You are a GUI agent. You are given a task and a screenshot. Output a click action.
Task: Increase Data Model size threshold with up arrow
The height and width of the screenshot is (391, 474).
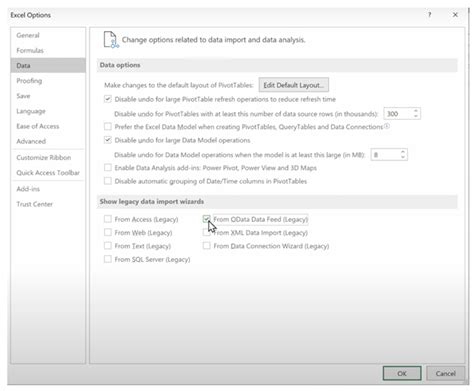[x=403, y=152]
